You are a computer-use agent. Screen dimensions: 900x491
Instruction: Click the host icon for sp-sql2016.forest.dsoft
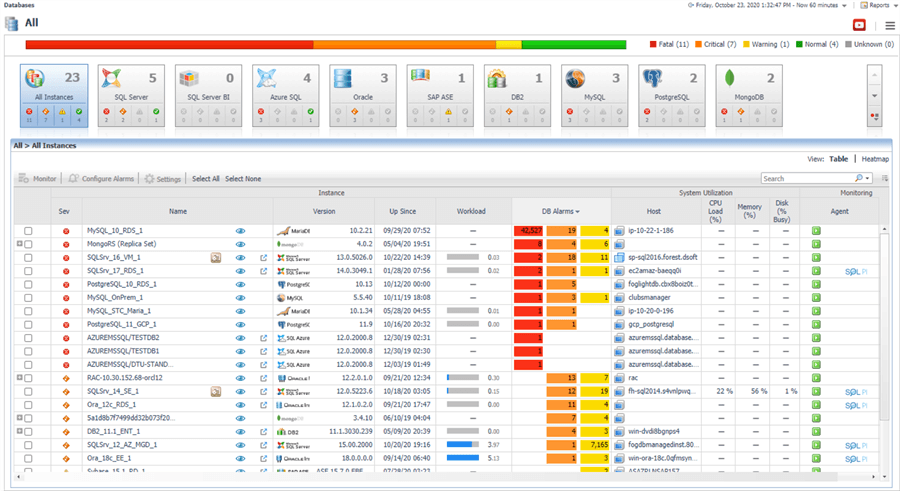pos(619,258)
